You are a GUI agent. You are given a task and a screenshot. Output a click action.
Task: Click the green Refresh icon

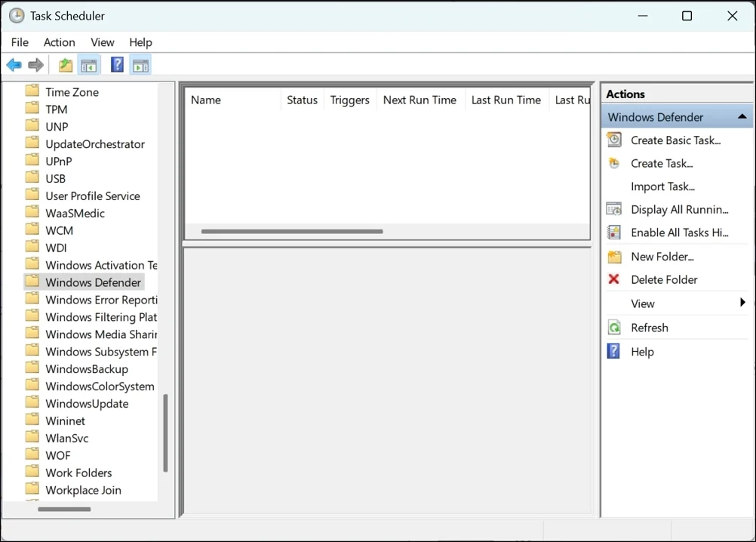pos(613,328)
